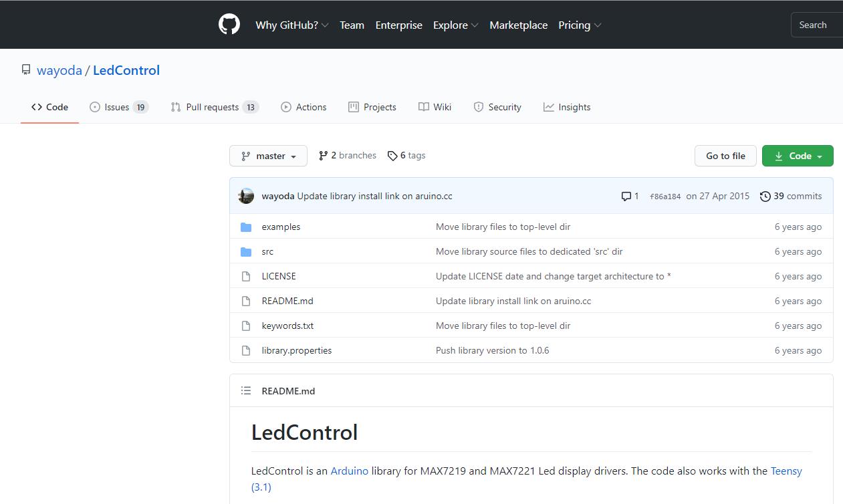
Task: Click the src folder icon
Action: point(246,252)
